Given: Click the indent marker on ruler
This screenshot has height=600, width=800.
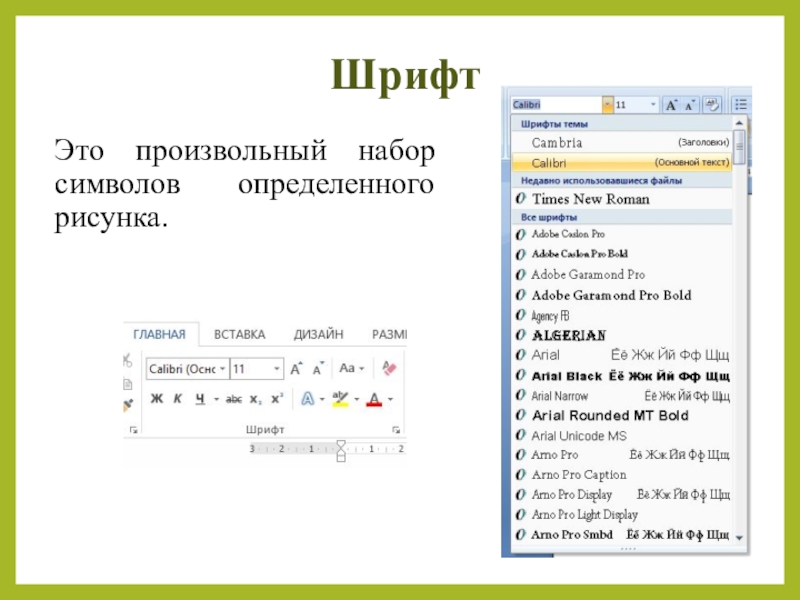Looking at the screenshot, I should 341,451.
